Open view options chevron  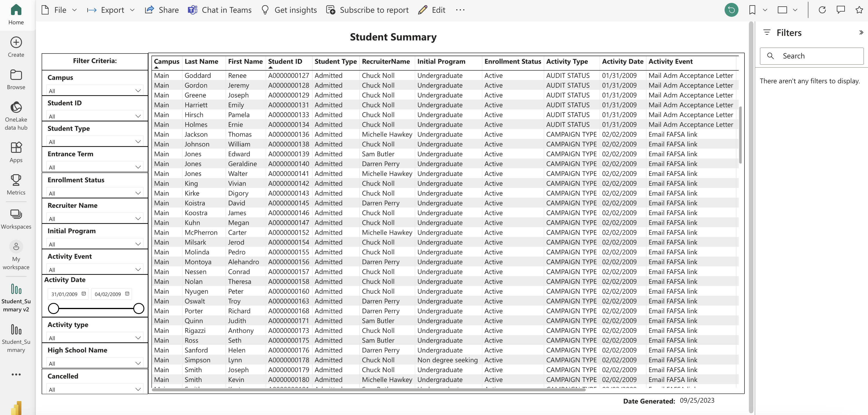[795, 10]
